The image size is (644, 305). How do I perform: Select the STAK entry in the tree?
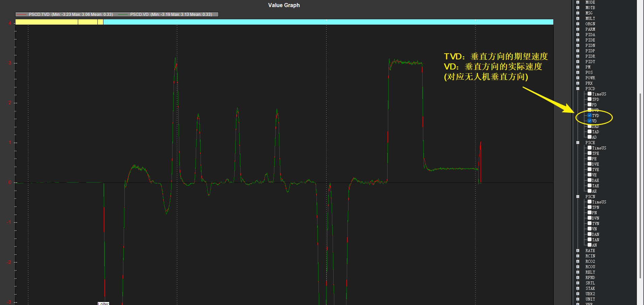click(x=590, y=288)
